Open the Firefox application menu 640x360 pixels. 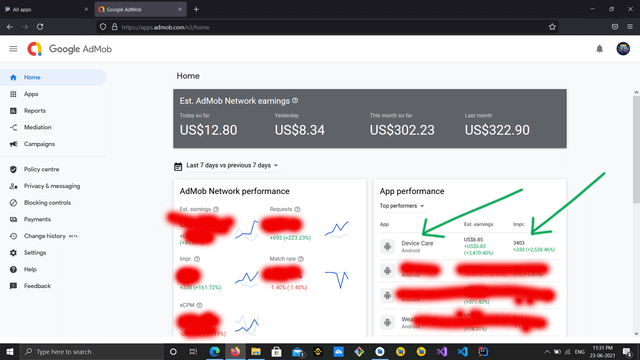pyautogui.click(x=630, y=27)
